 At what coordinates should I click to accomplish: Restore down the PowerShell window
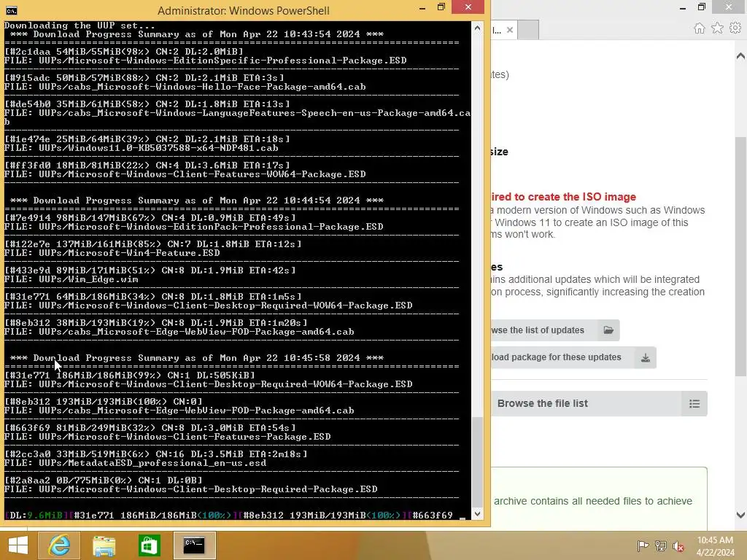[441, 7]
